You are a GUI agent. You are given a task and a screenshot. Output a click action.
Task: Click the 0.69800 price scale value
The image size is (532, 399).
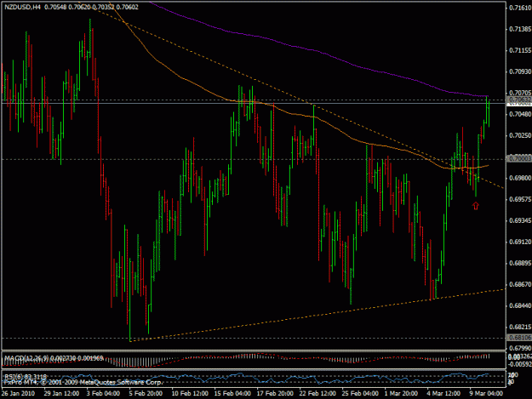coord(520,178)
